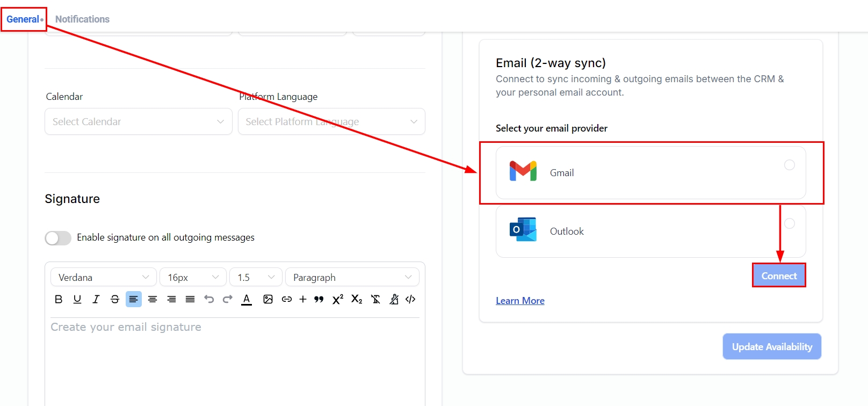Toggle bold formatting in signature editor
This screenshot has width=868, height=406.
point(59,299)
